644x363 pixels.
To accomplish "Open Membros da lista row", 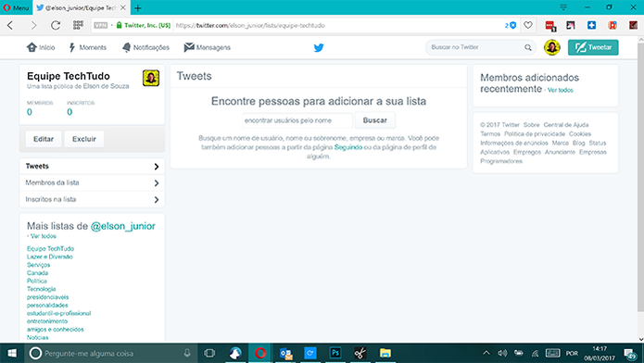I will [92, 182].
